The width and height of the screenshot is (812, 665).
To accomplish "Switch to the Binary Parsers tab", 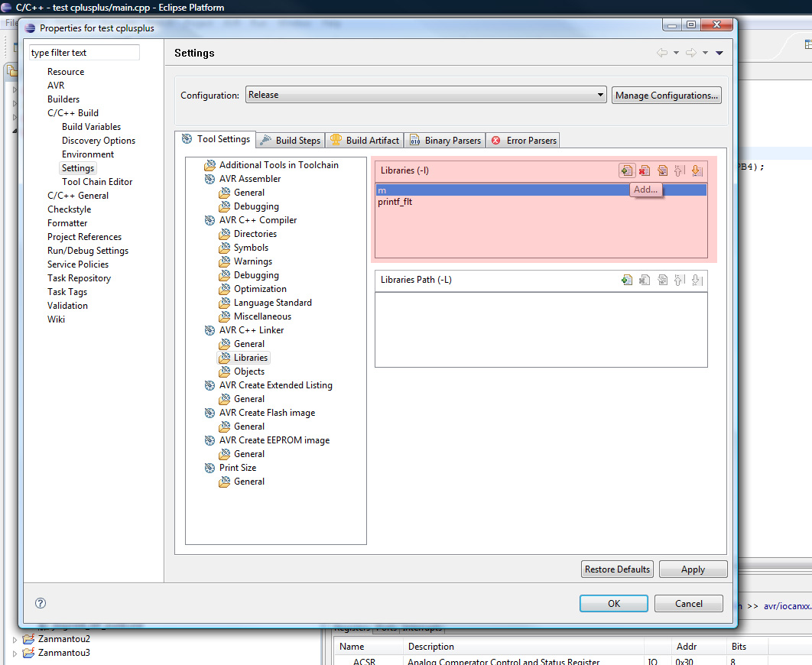I will (445, 140).
